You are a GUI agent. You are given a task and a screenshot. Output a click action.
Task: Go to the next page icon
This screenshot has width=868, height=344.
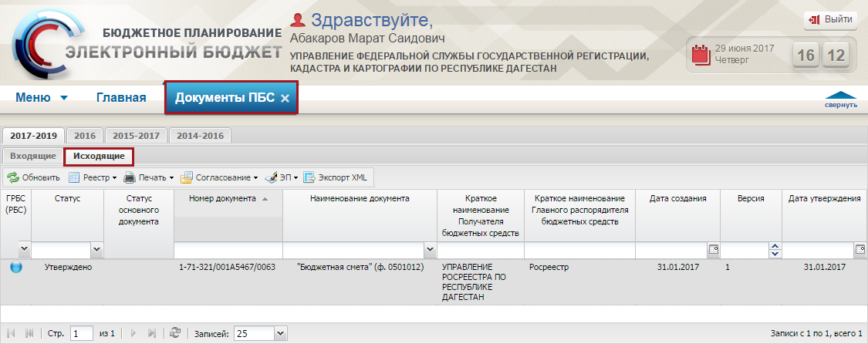click(133, 333)
